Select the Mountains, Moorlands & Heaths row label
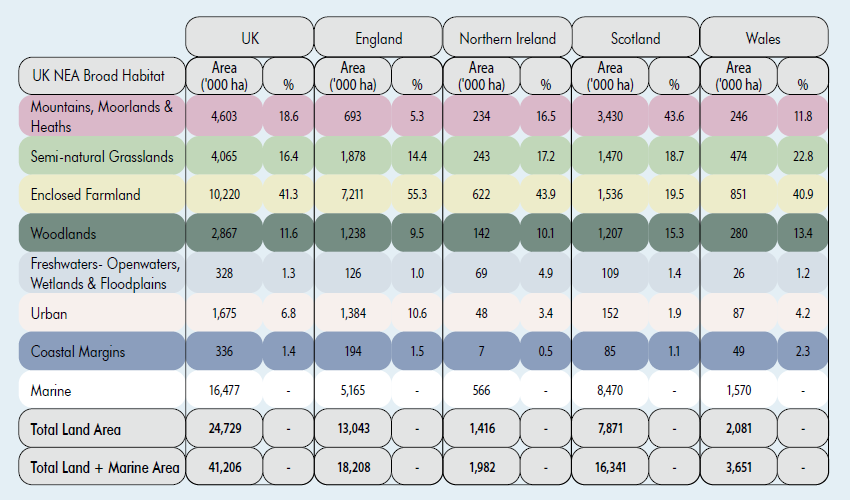850x500 pixels. (100, 115)
